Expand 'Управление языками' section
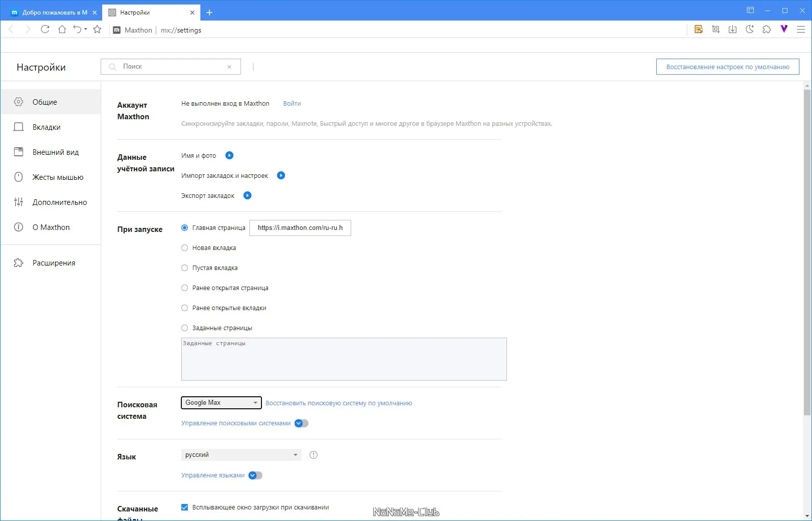812x521 pixels. (255, 475)
